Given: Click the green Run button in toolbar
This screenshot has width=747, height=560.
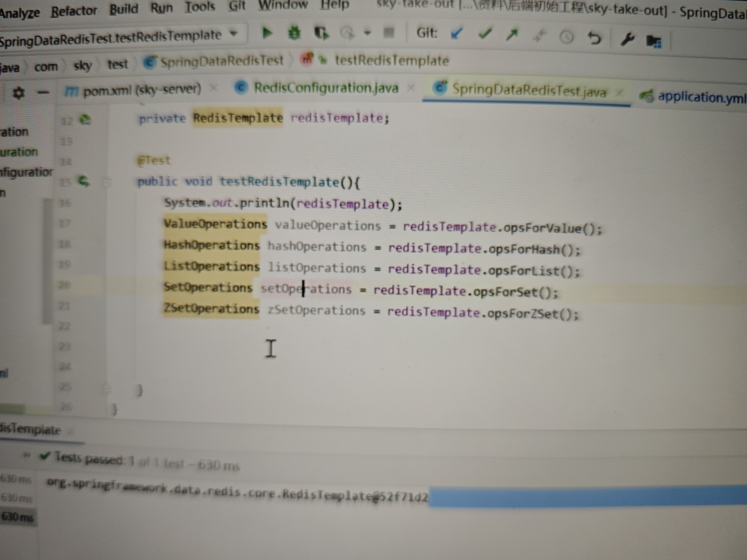Looking at the screenshot, I should 267,33.
